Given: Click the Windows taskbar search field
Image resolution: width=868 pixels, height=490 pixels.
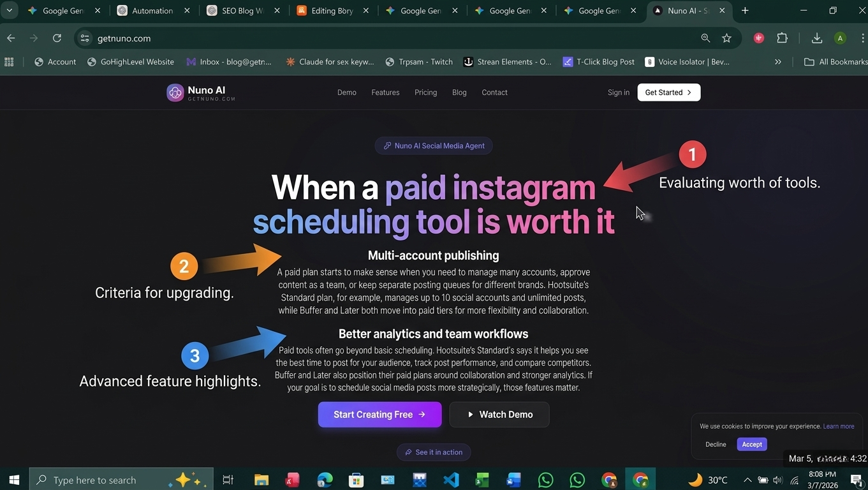Looking at the screenshot, I should pos(119,480).
